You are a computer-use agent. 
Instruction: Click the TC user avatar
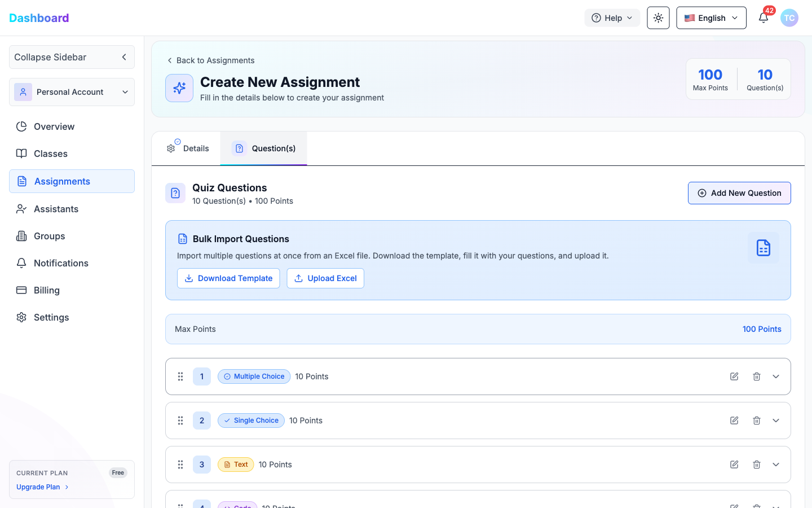[789, 18]
